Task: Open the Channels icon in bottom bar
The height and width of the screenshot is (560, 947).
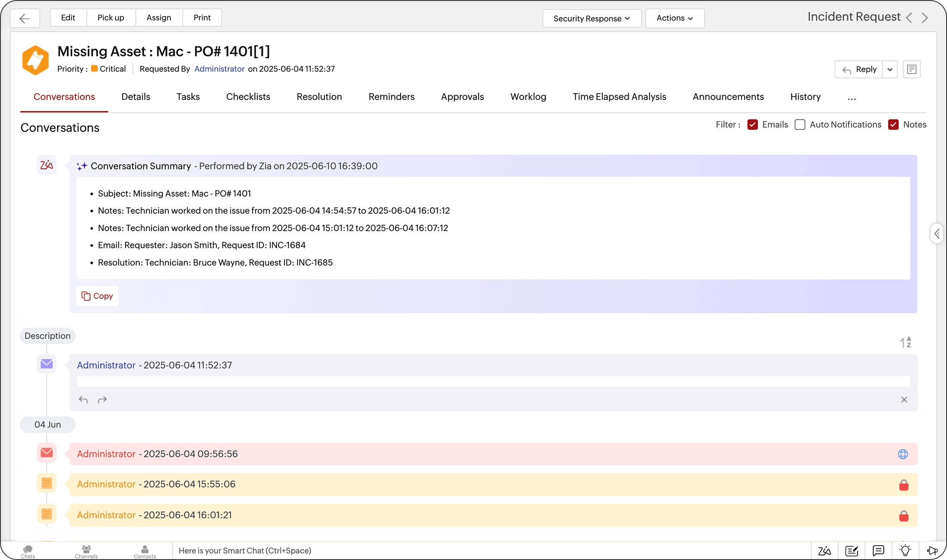Action: [x=86, y=551]
